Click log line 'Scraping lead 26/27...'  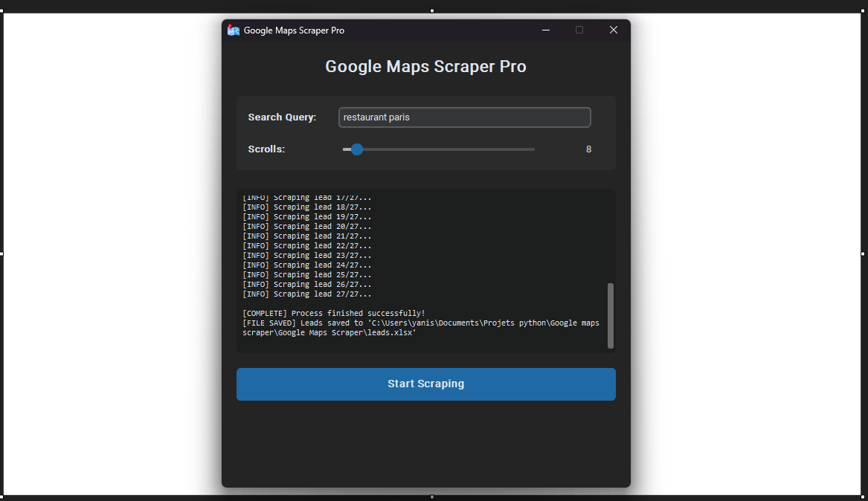(x=307, y=285)
